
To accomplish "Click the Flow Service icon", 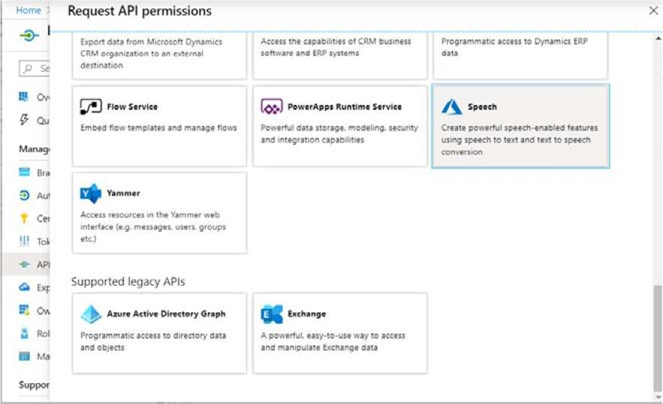I will coord(90,107).
